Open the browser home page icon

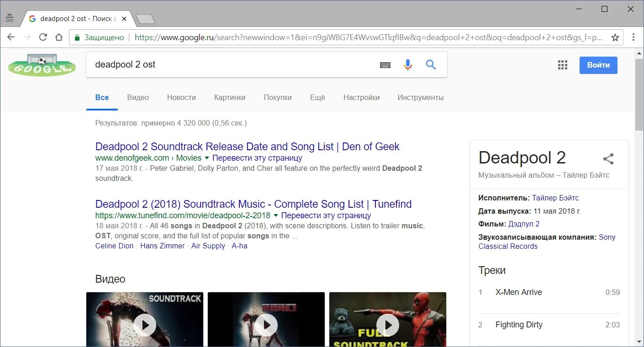point(59,37)
